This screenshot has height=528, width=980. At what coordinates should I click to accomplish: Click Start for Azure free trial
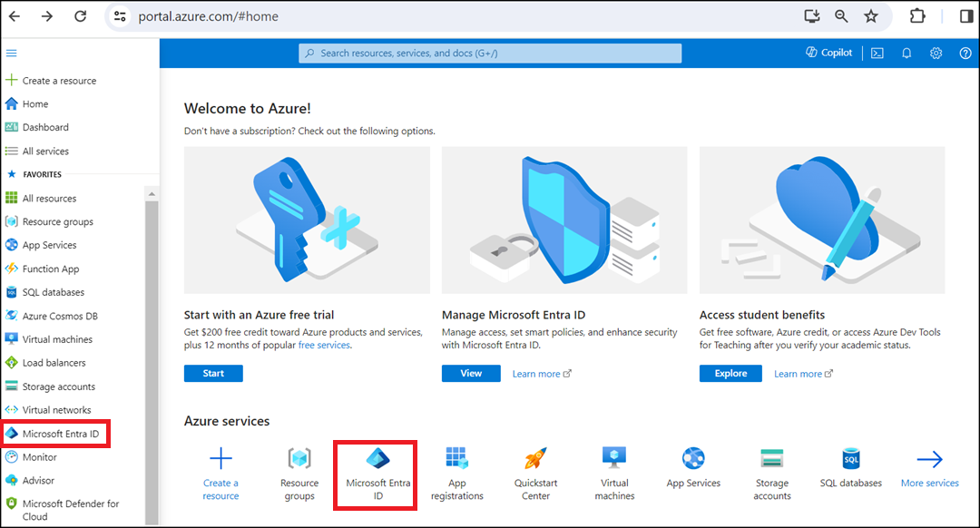pyautogui.click(x=213, y=373)
